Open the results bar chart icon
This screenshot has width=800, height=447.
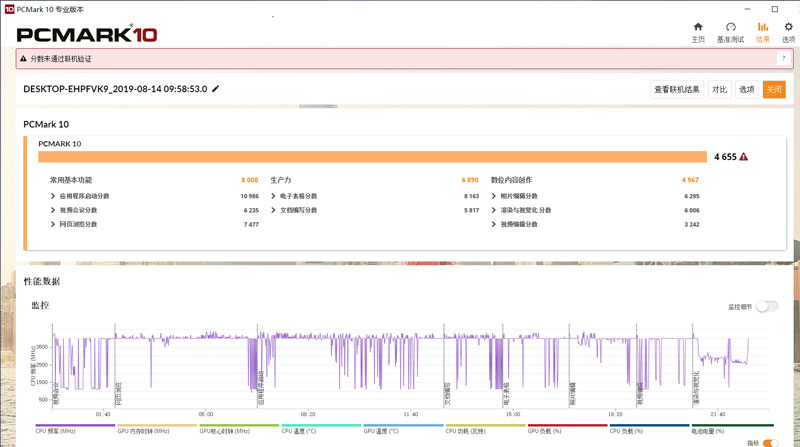click(763, 27)
